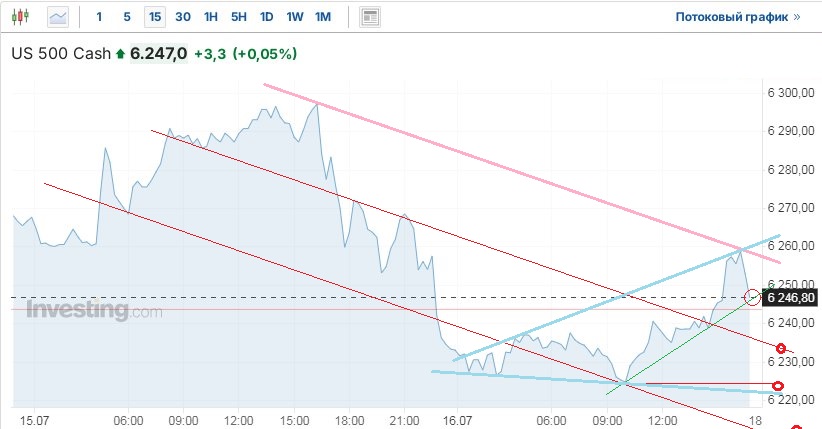Click the red circle near 6 230,00
Screen dimensions: 822x429
tap(781, 348)
